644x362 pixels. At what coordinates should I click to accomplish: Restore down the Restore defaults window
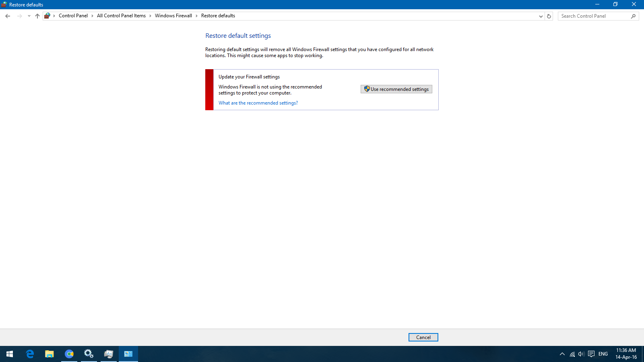point(615,4)
